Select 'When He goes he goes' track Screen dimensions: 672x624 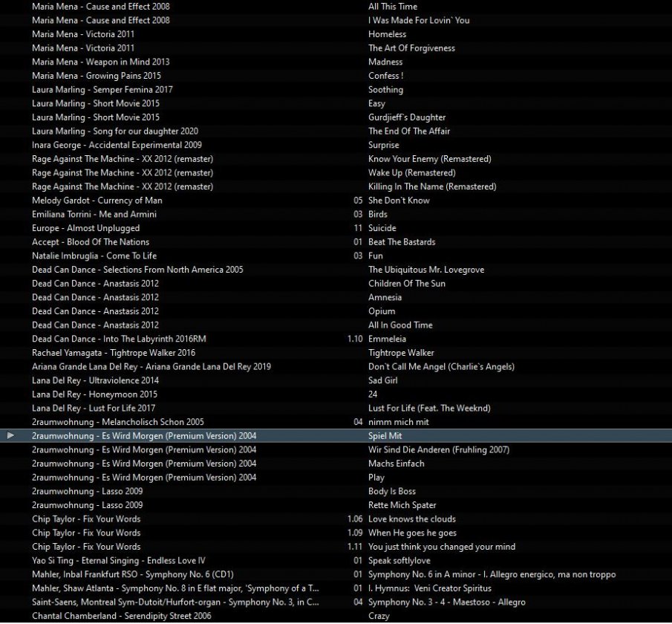point(412,533)
